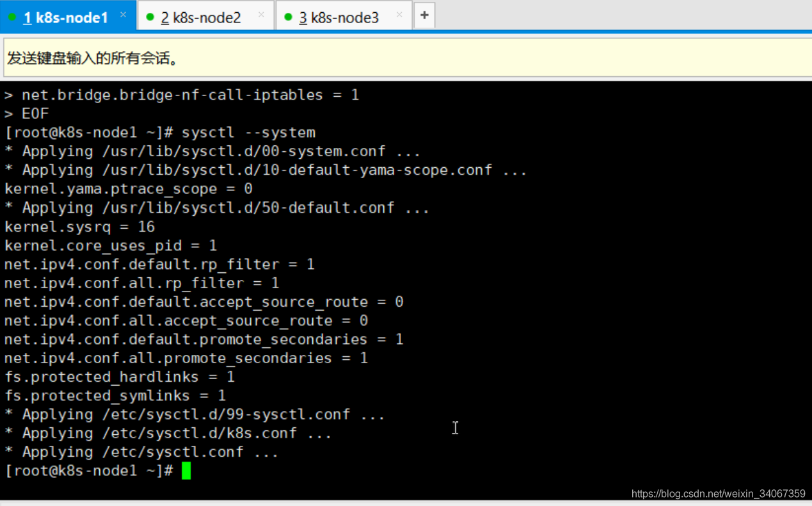The height and width of the screenshot is (506, 812).
Task: Click the 'kernel.sysrq = 16' line
Action: tap(80, 227)
